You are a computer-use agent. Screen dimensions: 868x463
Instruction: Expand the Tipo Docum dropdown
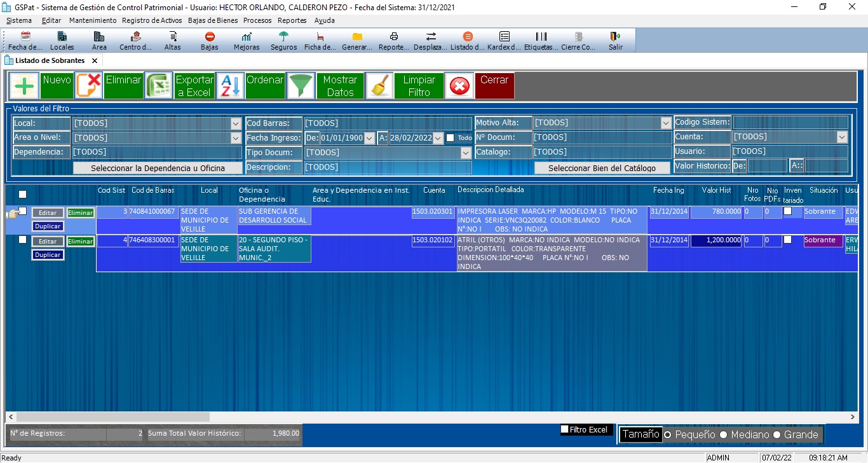466,153
